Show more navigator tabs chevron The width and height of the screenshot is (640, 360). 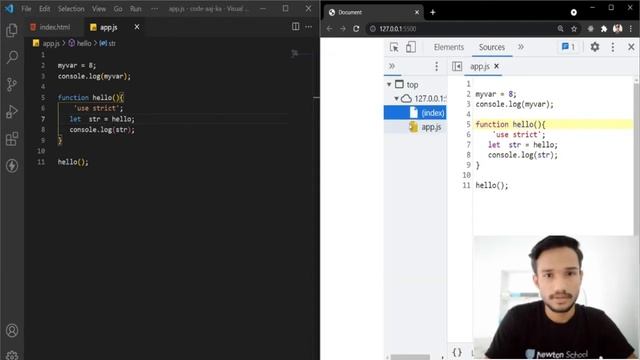[x=392, y=66]
